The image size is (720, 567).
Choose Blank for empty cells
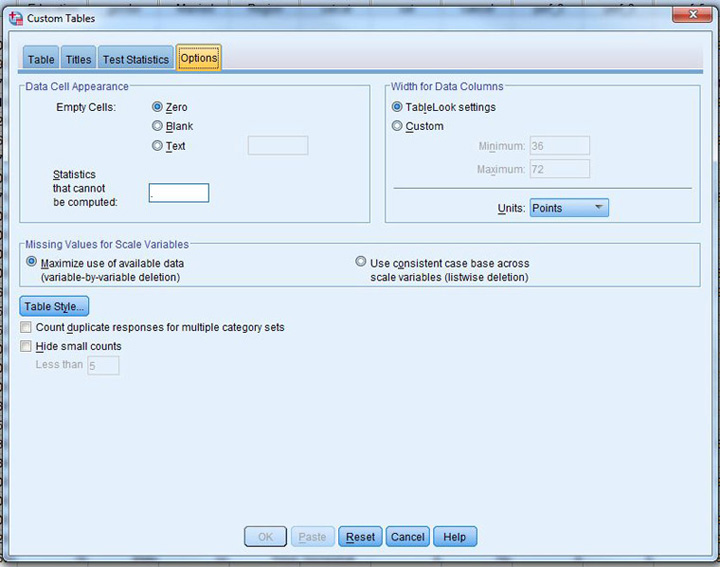tap(157, 126)
